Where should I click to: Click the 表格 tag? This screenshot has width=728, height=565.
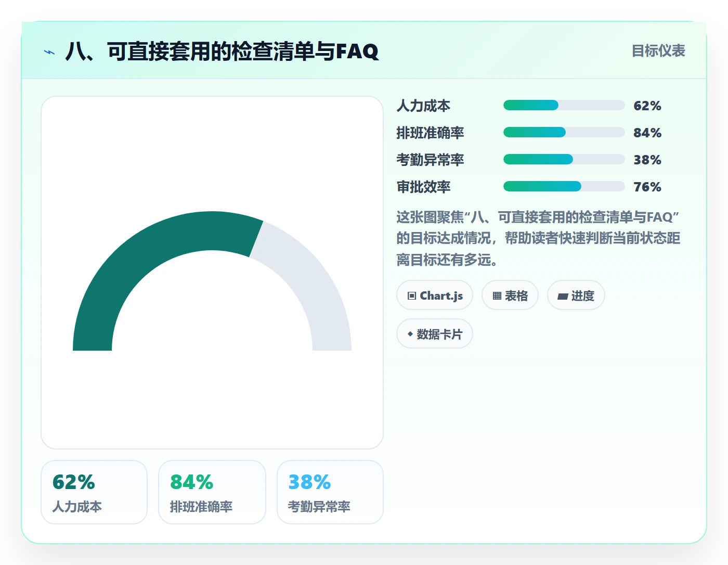click(510, 296)
